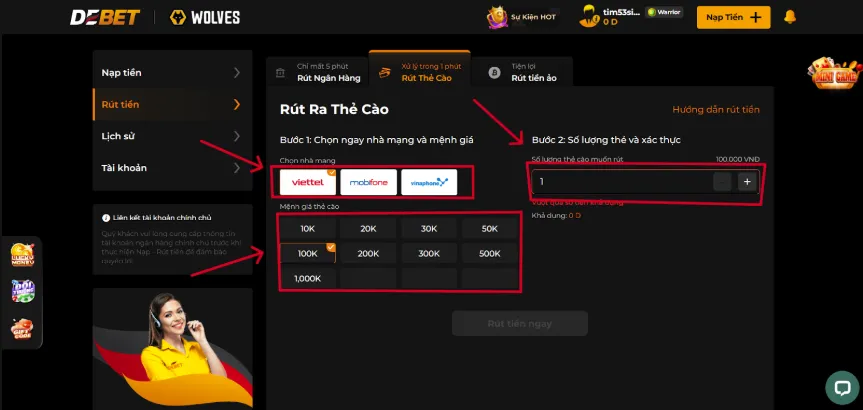The height and width of the screenshot is (410, 863).
Task: Click the Nạp Tiền button
Action: 734,17
